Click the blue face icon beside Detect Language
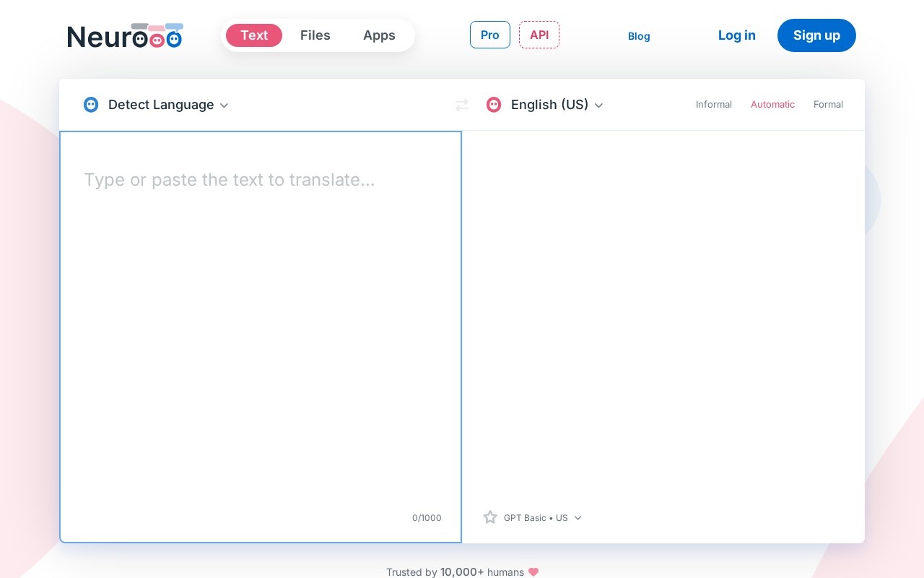The height and width of the screenshot is (578, 924). point(91,105)
